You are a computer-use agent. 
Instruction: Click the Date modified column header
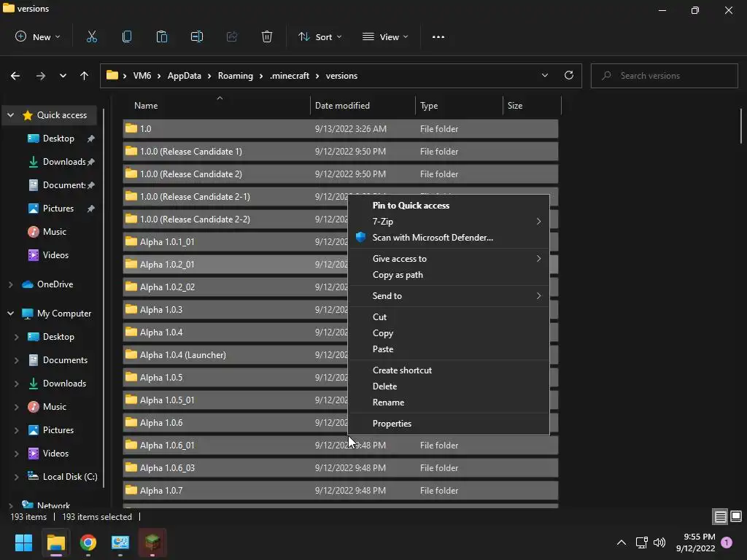point(363,106)
